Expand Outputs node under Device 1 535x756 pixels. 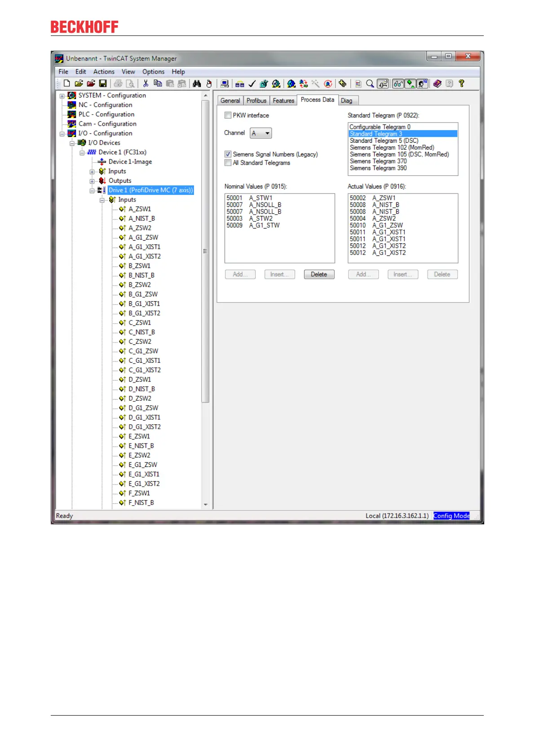point(92,181)
